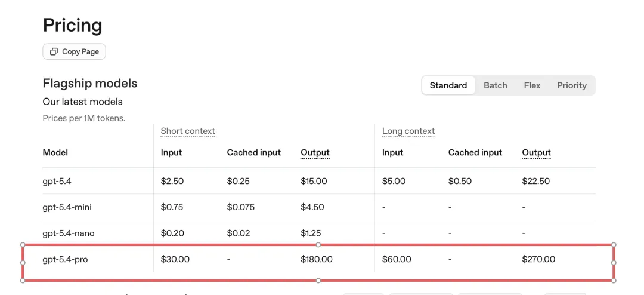Click the Output header under Short context

click(x=315, y=153)
